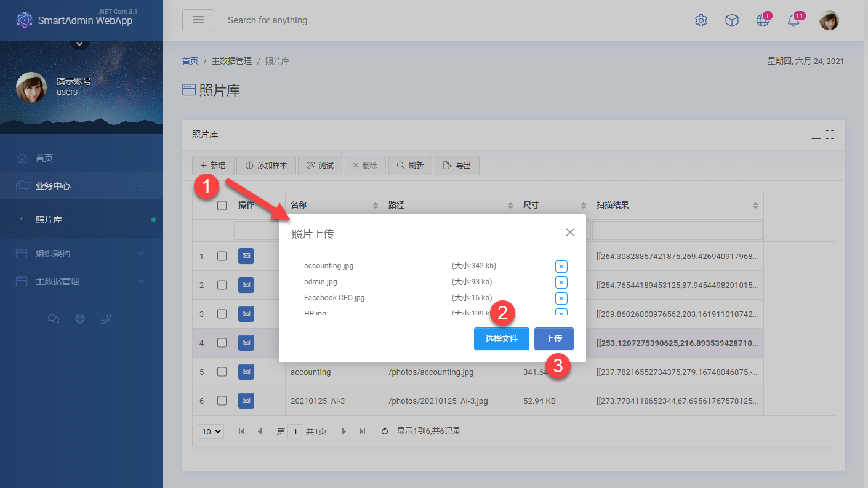Screen dimensions: 868x488
Task: Click the sidebar lifebuoy support icon
Action: [x=79, y=319]
